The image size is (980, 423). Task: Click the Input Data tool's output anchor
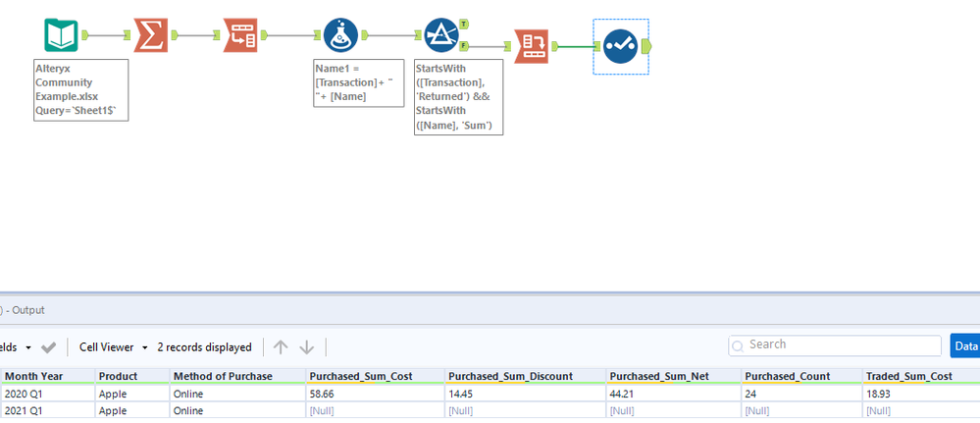84,35
